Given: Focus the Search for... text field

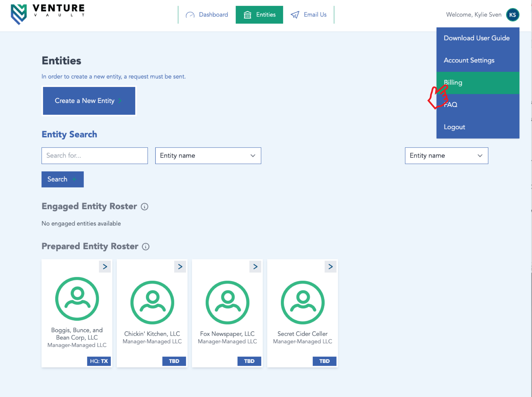Looking at the screenshot, I should pos(95,156).
